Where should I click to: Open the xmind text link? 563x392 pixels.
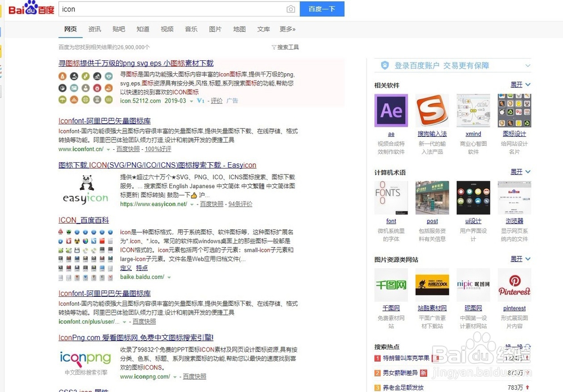click(473, 134)
